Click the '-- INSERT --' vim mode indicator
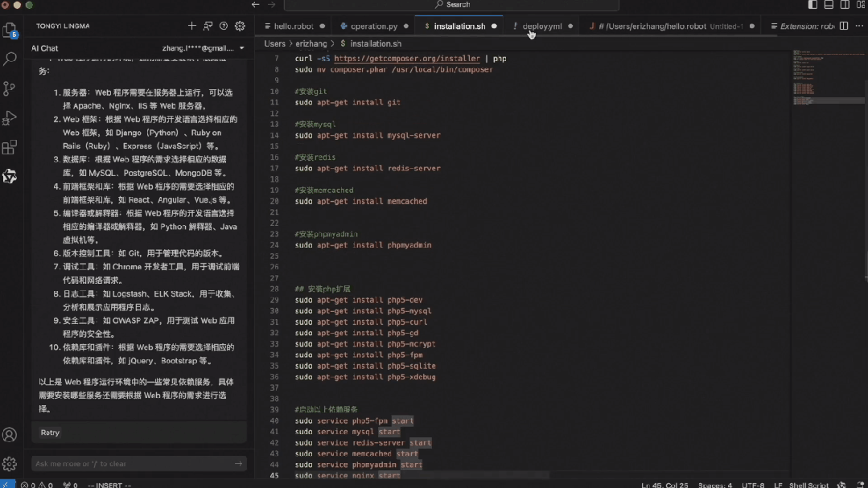This screenshot has width=868, height=488. point(109,485)
